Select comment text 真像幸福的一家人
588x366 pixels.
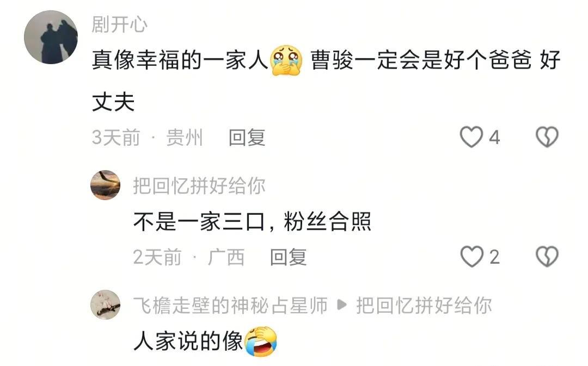(180, 60)
